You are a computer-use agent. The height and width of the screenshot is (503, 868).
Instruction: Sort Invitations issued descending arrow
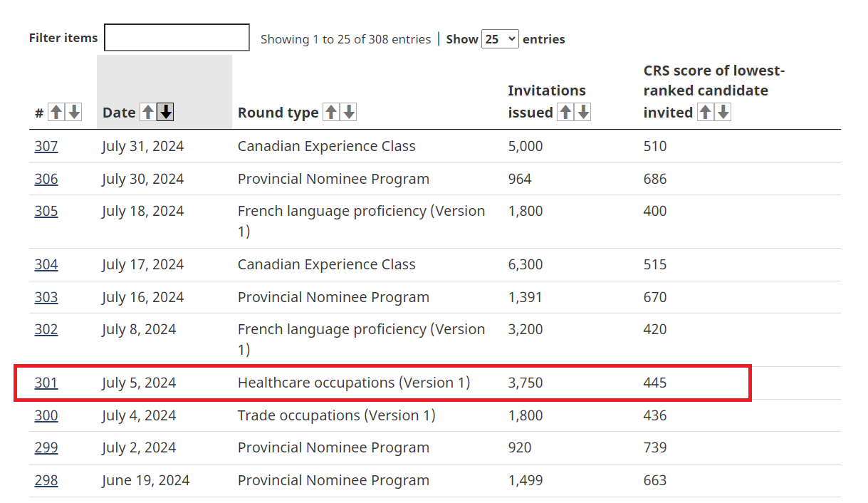(583, 112)
